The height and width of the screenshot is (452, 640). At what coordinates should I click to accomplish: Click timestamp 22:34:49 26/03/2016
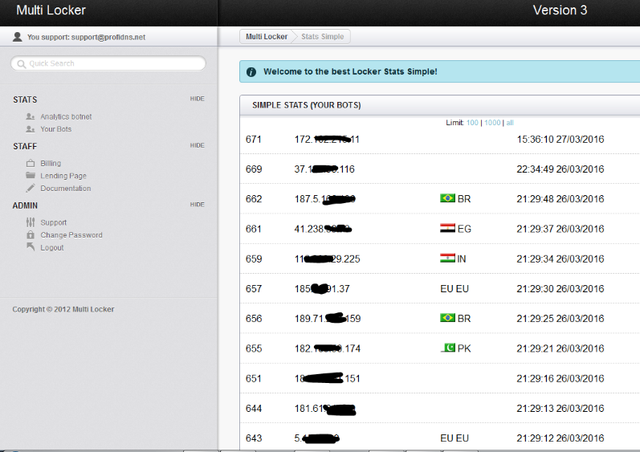560,169
